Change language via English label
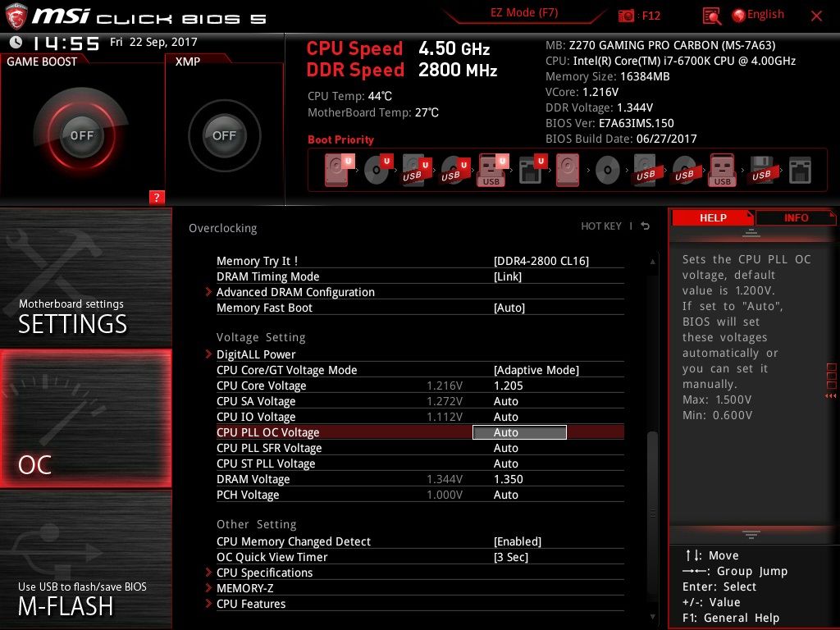This screenshot has width=840, height=630. 765,15
